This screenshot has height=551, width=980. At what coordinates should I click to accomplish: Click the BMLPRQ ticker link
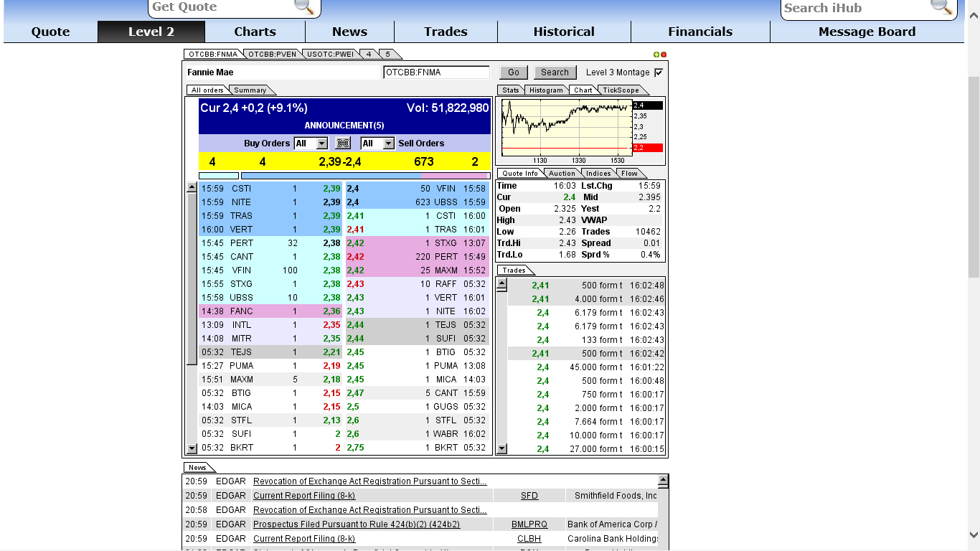(529, 524)
